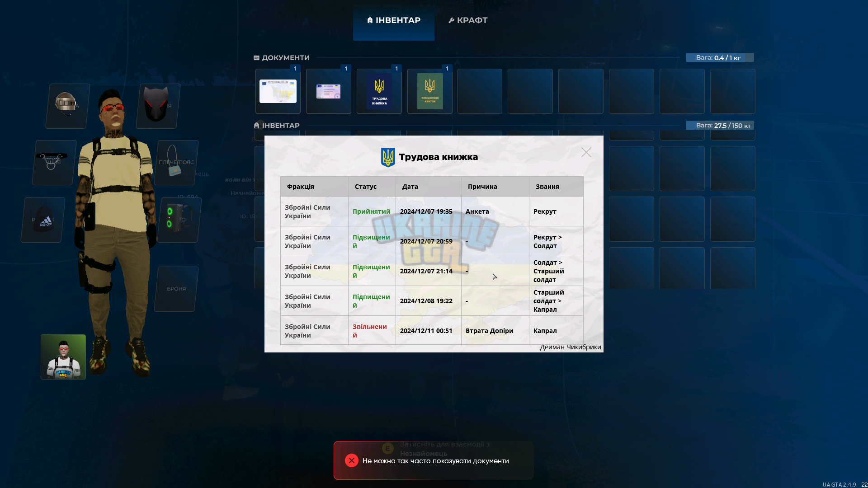Click the date 2024/12/11 00:51
This screenshot has height=488, width=868.
pos(426,331)
